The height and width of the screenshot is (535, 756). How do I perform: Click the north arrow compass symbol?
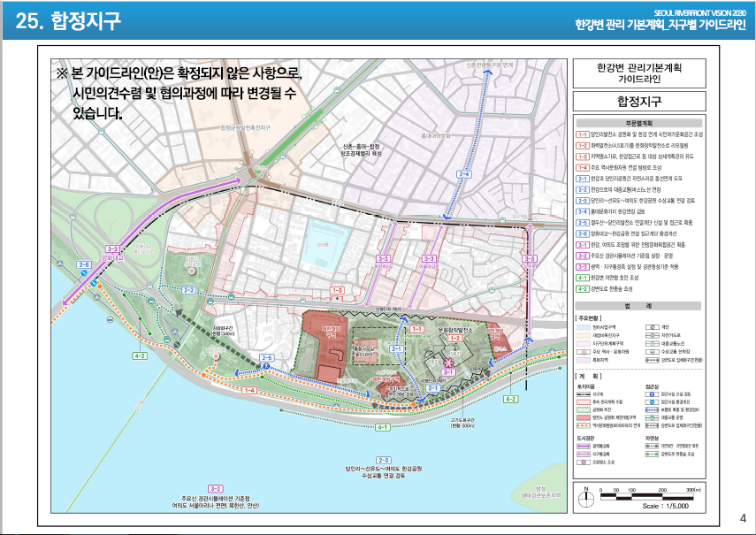pyautogui.click(x=586, y=497)
